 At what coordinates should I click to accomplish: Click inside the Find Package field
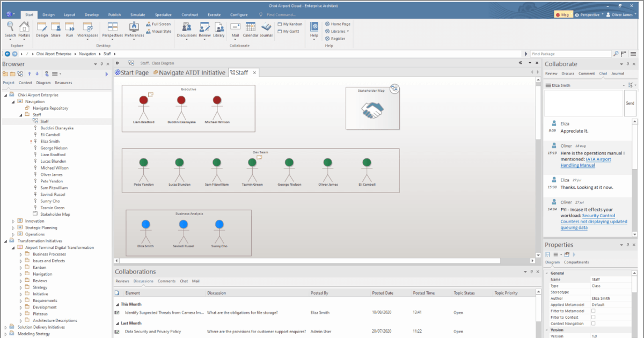pos(570,54)
